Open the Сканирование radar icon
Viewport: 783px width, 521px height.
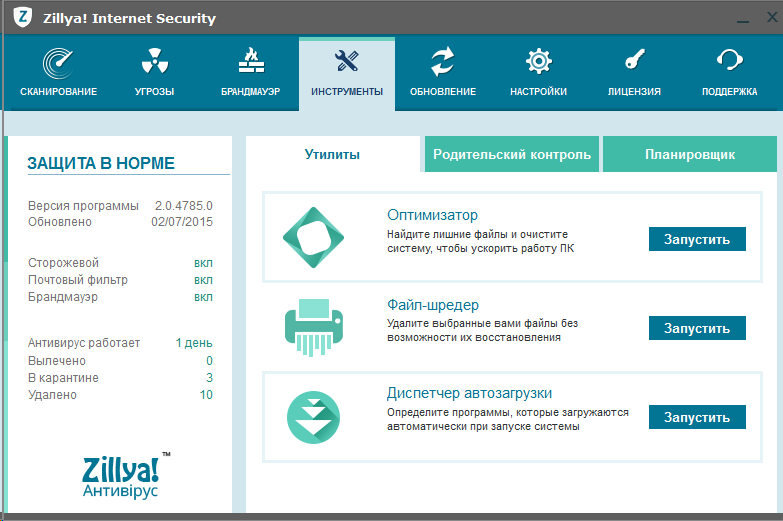tap(58, 63)
